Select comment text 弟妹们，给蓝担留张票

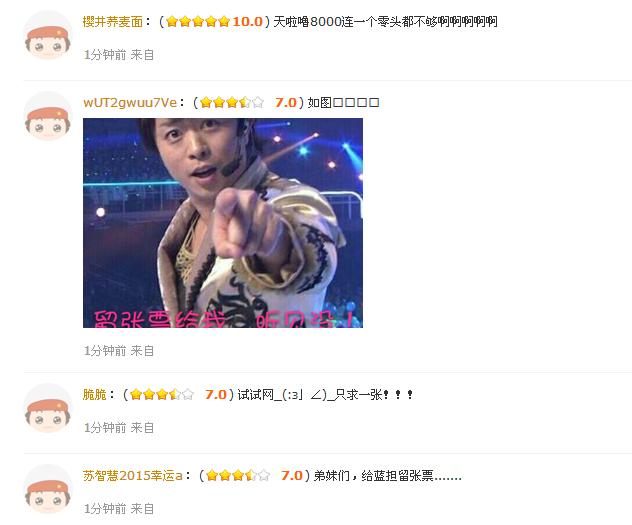(x=374, y=475)
